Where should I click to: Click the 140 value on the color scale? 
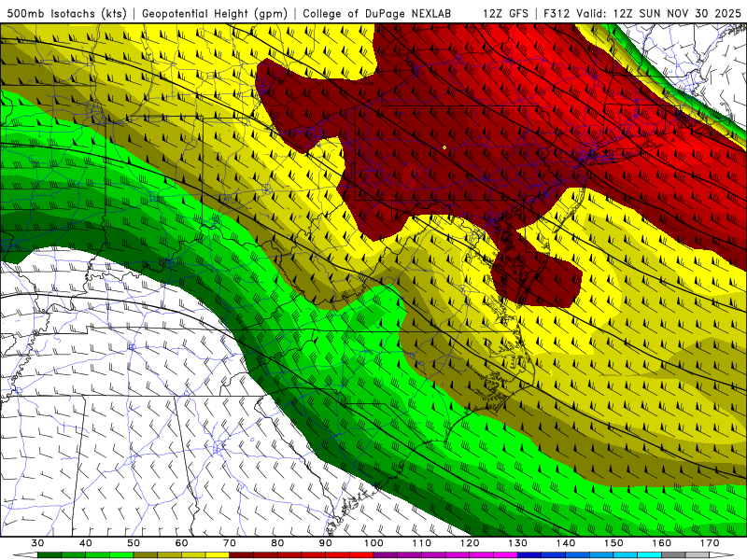coord(566,543)
